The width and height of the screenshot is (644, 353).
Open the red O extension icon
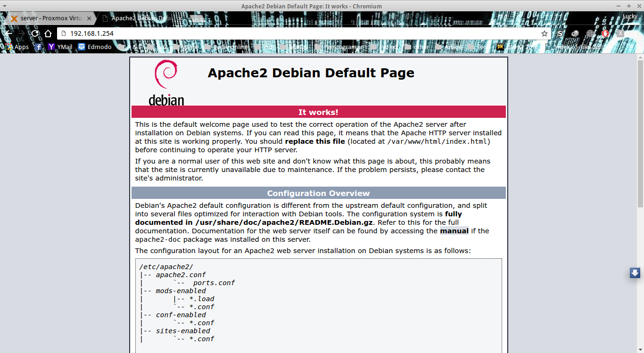(x=605, y=33)
